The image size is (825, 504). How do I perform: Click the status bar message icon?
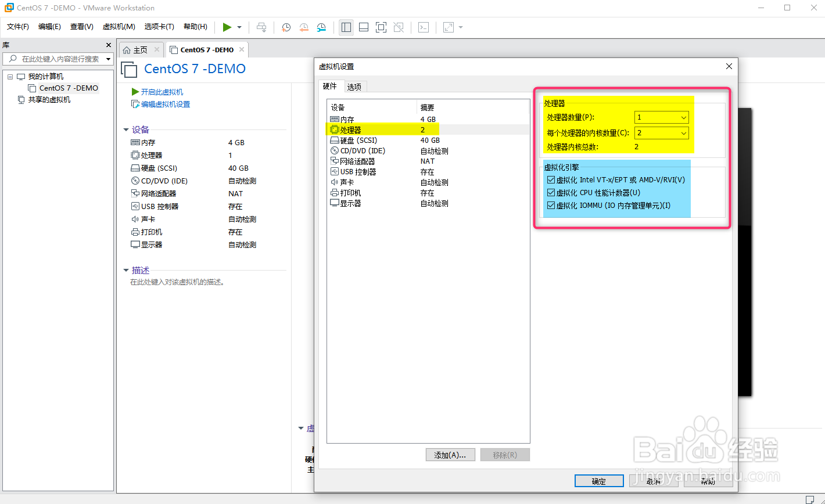810,499
